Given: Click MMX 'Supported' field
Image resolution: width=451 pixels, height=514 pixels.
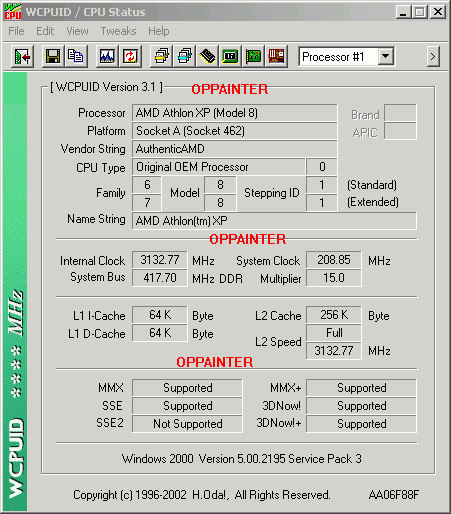Looking at the screenshot, I should click(187, 388).
